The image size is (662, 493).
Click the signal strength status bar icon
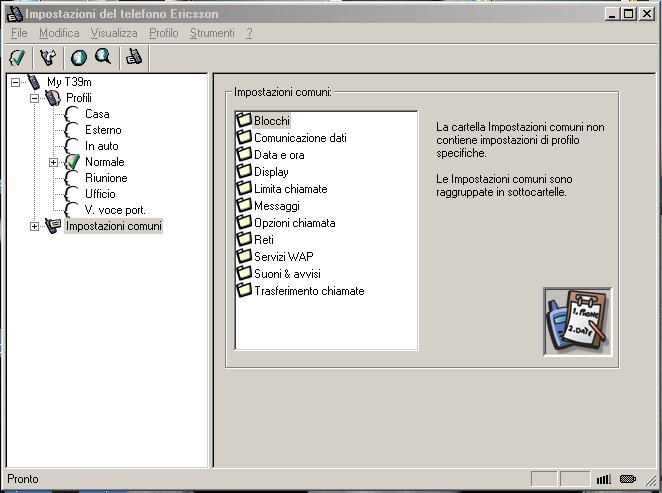pyautogui.click(x=604, y=479)
